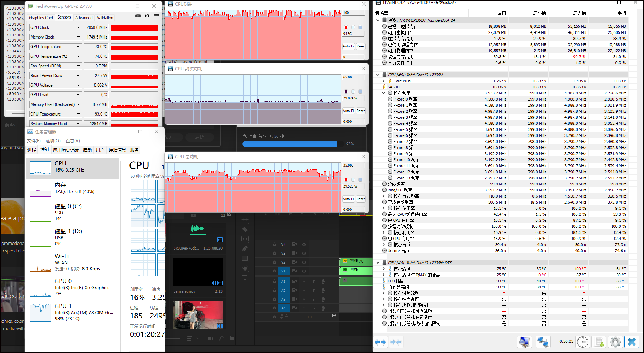Screen dimensions: 644x353
Task: Toggle the lock on track V4
Action: (274, 244)
